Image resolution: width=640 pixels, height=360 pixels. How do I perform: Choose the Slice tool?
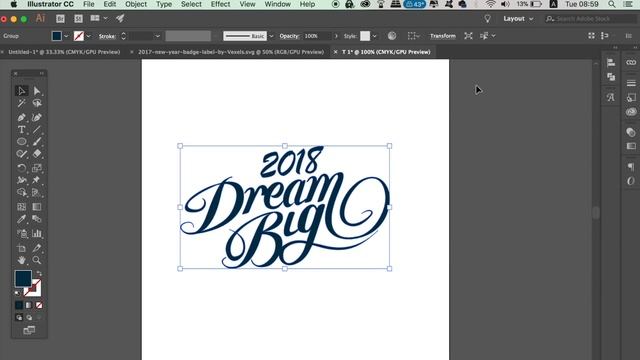coord(37,248)
